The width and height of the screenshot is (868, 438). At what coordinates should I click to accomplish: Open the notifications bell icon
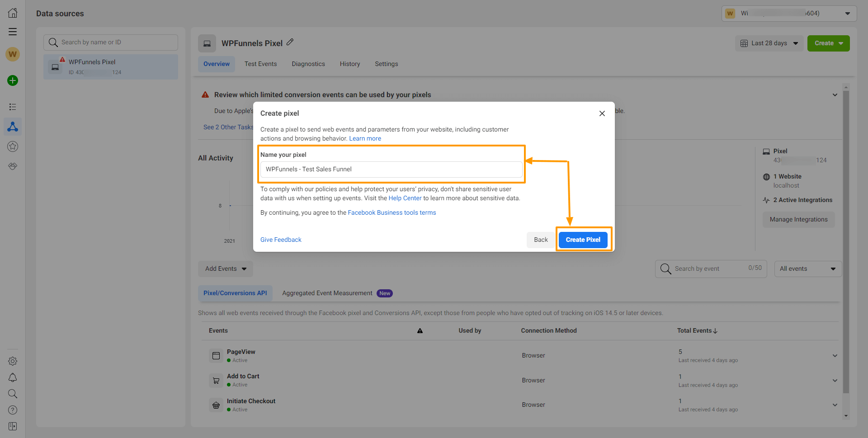[x=13, y=377]
